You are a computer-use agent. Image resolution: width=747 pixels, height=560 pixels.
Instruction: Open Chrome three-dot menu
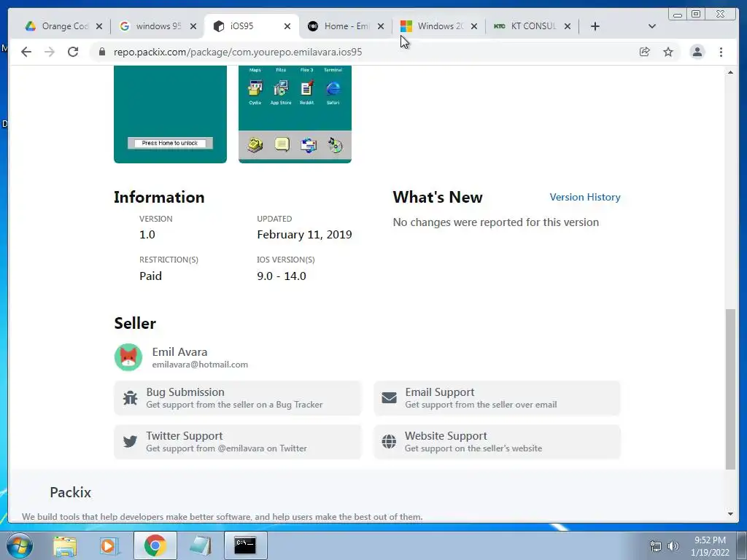click(x=721, y=52)
